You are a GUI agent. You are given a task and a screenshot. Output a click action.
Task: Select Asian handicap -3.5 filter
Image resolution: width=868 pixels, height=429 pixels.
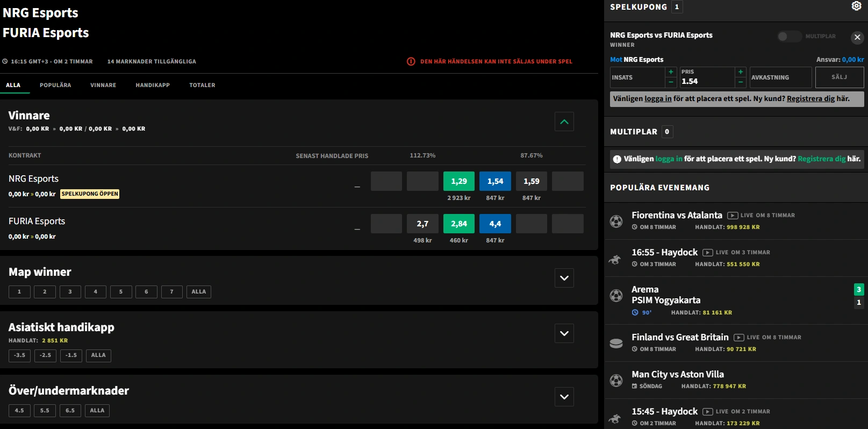click(x=19, y=355)
